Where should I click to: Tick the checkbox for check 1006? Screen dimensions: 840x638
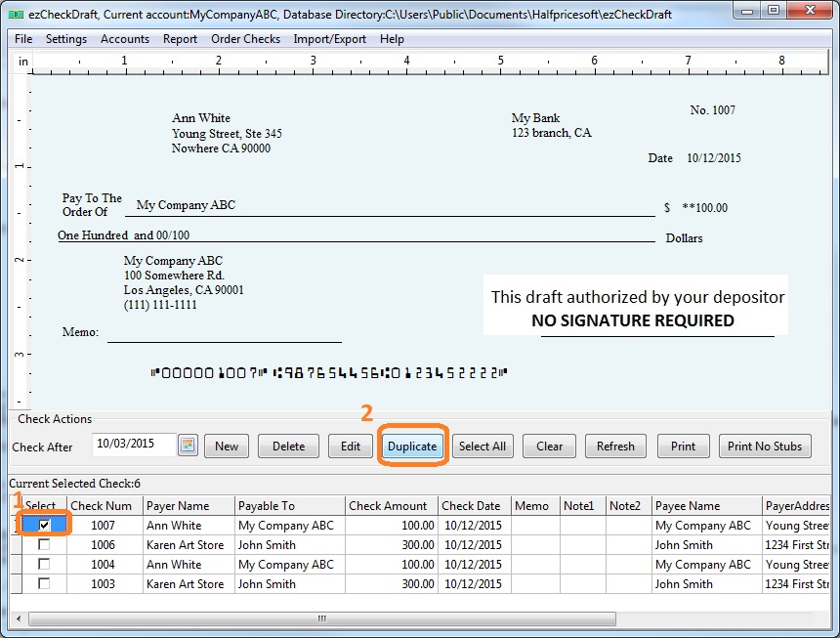pos(44,545)
